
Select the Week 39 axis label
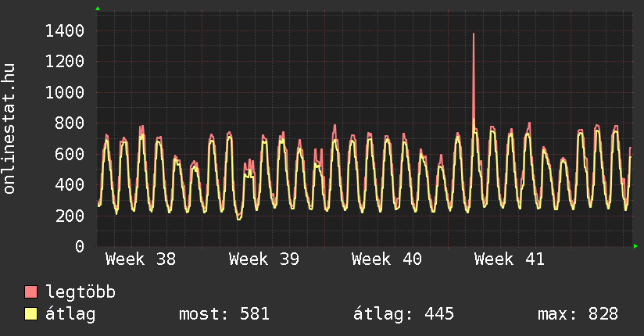[264, 259]
